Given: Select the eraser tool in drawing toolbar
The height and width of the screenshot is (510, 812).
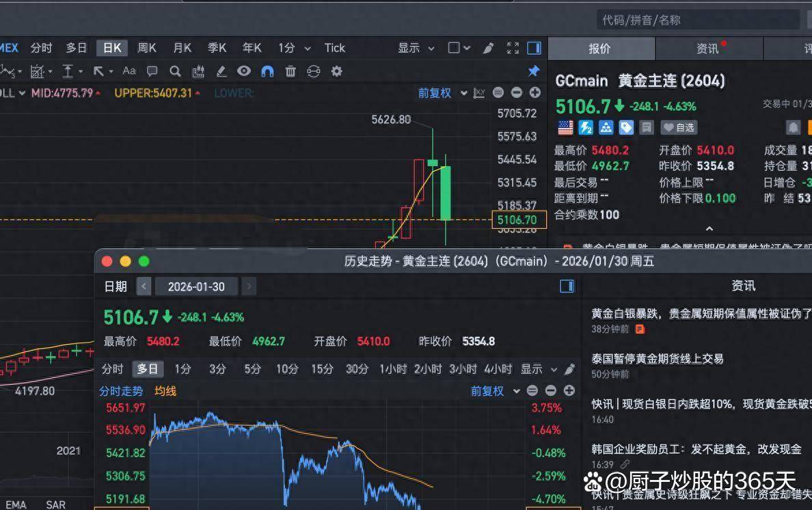Looking at the screenshot, I should coord(221,72).
